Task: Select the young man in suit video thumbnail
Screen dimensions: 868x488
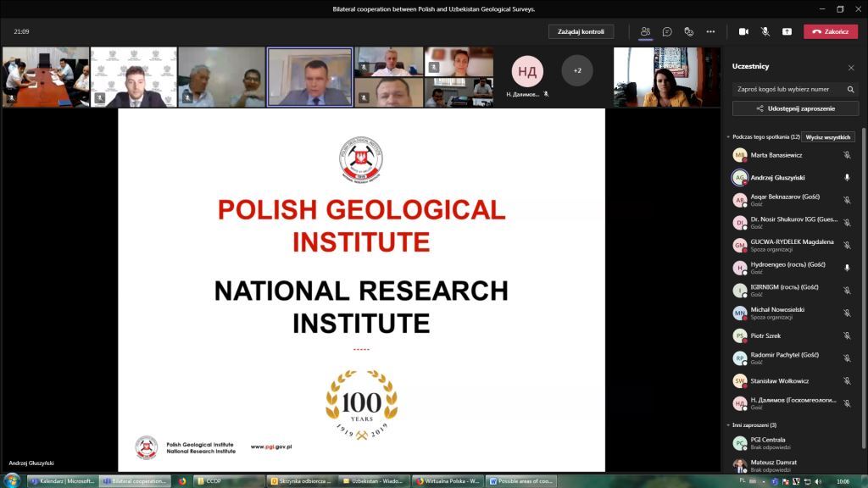Action: click(133, 77)
